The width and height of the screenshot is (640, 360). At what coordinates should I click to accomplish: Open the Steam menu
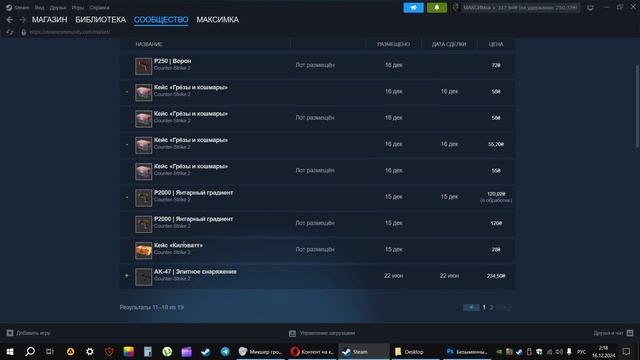coord(22,7)
